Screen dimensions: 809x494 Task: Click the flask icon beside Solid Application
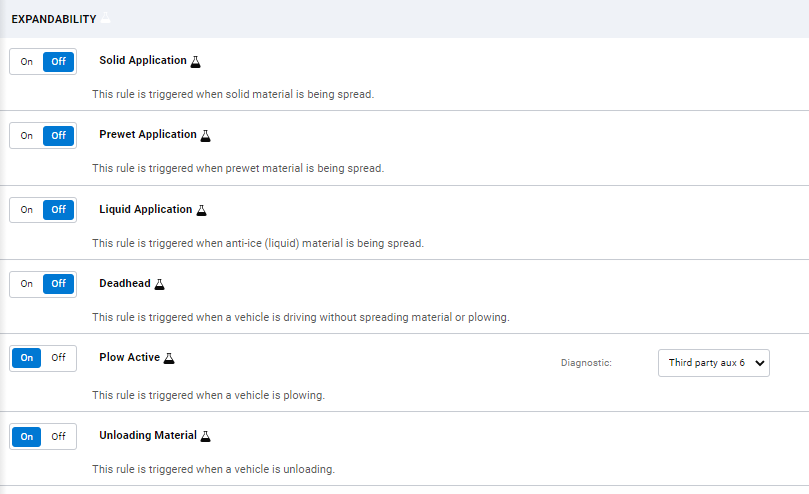[196, 61]
